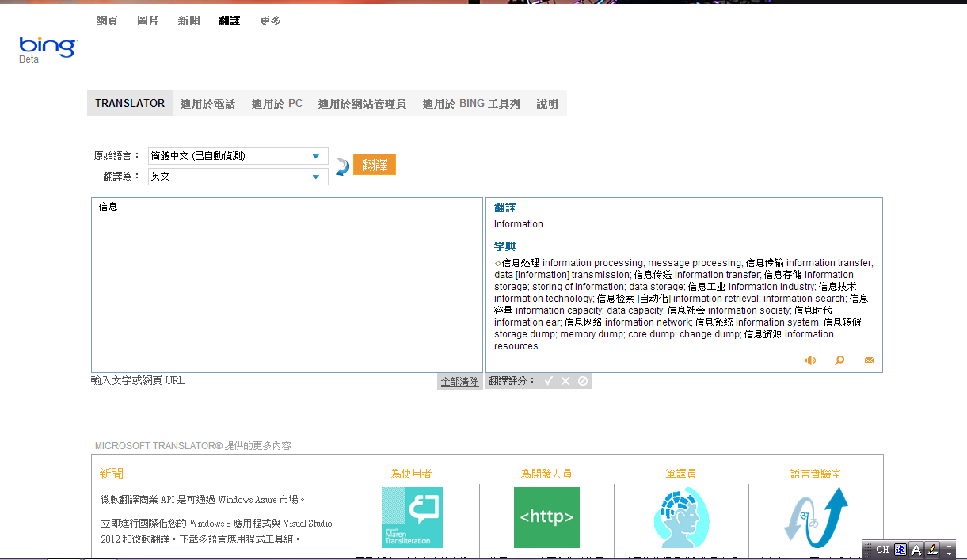Screen dimensions: 967x560
Task: Click the magnifier search icon in result panel
Action: (839, 360)
